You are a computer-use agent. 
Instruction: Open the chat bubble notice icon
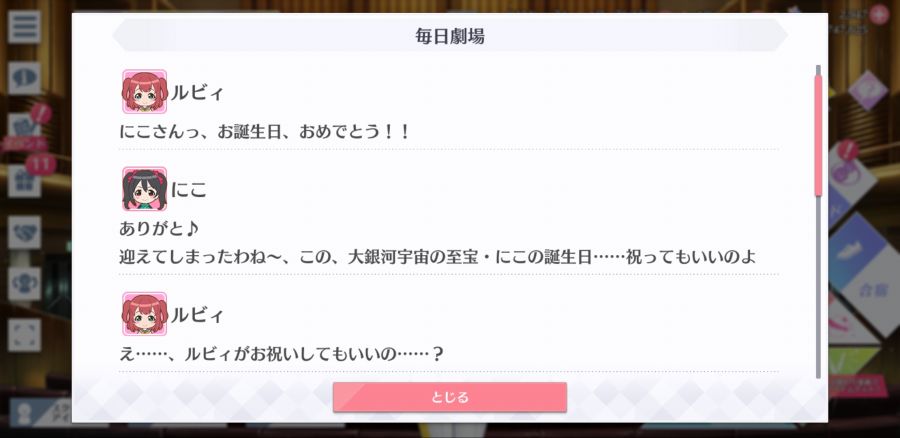pyautogui.click(x=24, y=78)
